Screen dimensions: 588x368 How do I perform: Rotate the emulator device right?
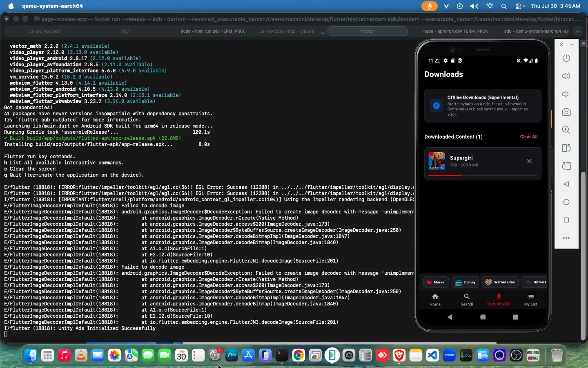(566, 148)
